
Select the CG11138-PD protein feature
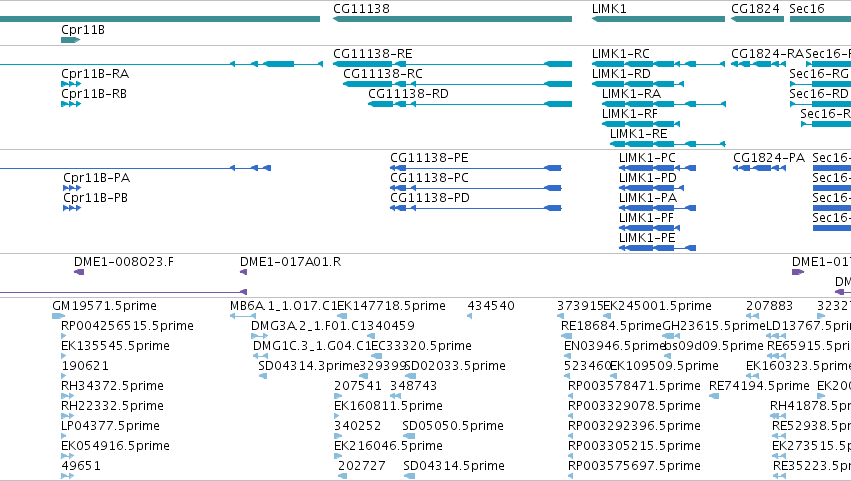click(x=476, y=208)
